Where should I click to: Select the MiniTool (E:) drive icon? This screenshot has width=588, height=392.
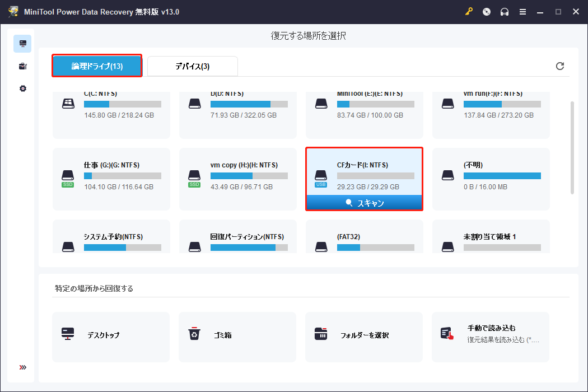(x=321, y=104)
